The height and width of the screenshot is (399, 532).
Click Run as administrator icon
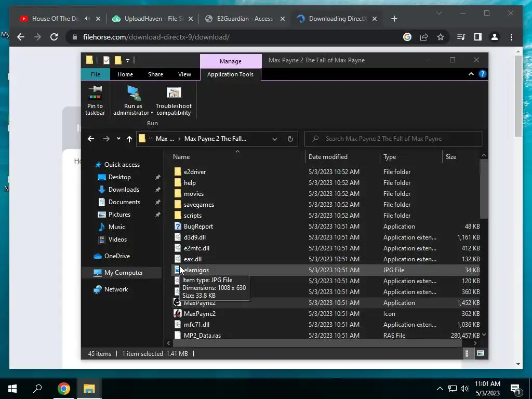pyautogui.click(x=134, y=93)
